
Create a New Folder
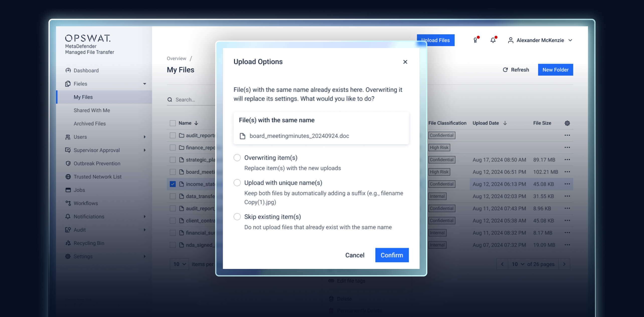(555, 70)
